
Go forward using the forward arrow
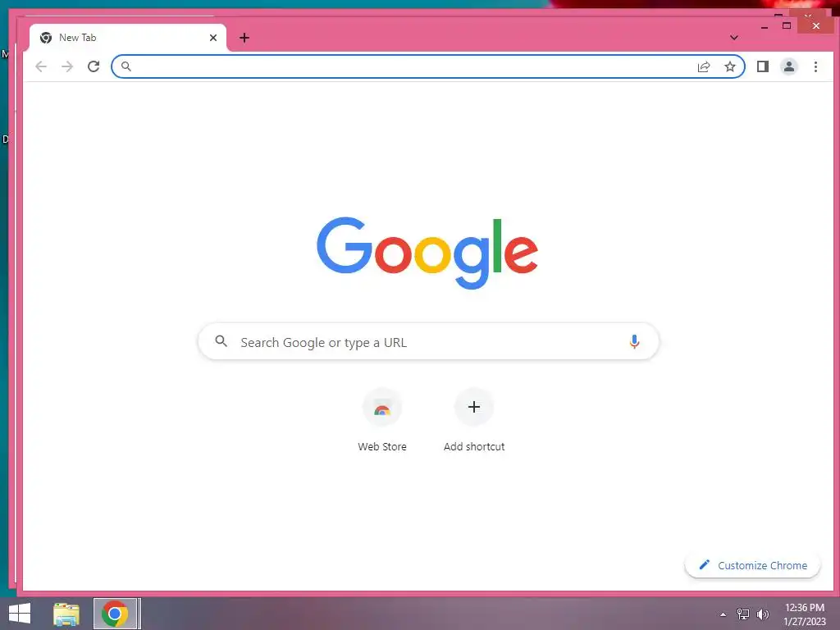click(x=67, y=66)
